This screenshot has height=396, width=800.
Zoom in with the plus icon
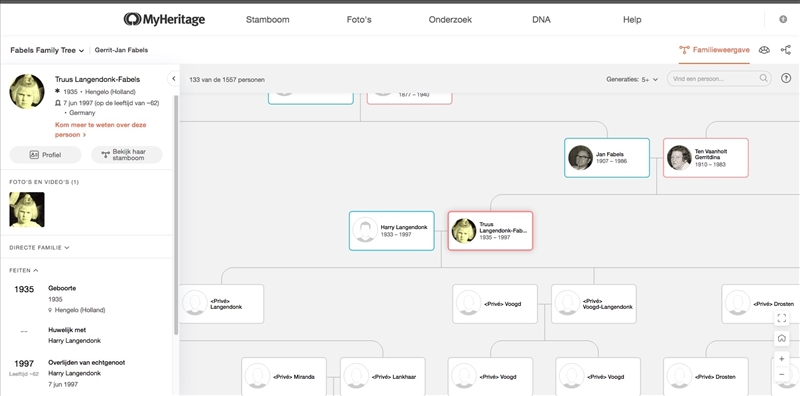[781, 359]
